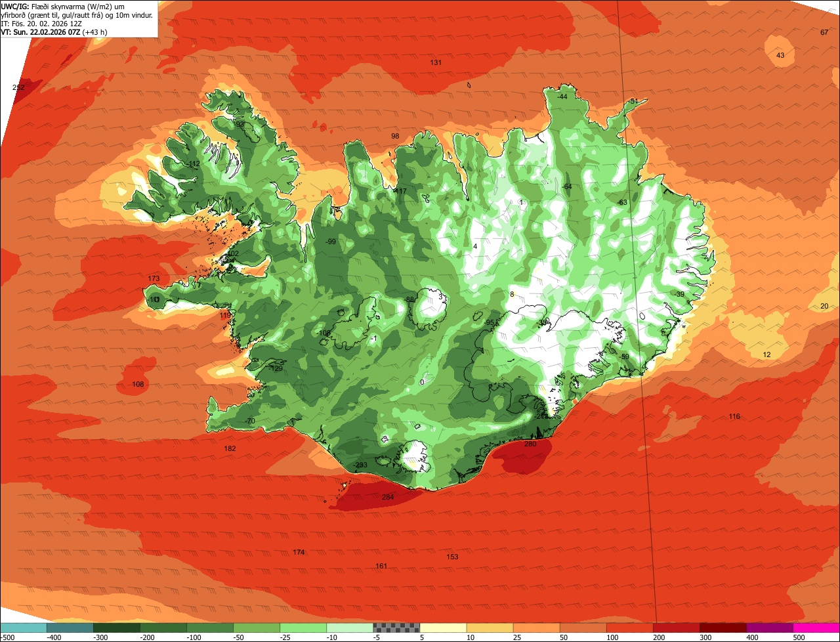Select the pale yellow 5 to 10 swatch
Image resolution: width=840 pixels, height=642 pixels.
pos(443,628)
